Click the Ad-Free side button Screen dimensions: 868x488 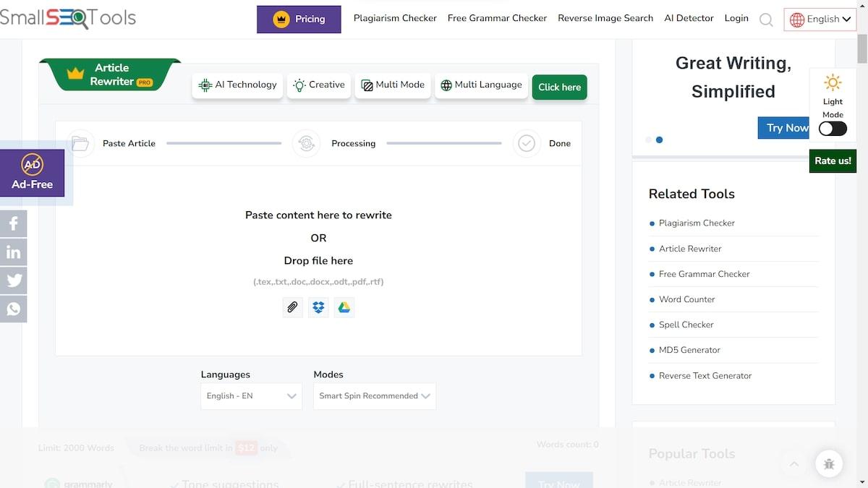tap(32, 174)
